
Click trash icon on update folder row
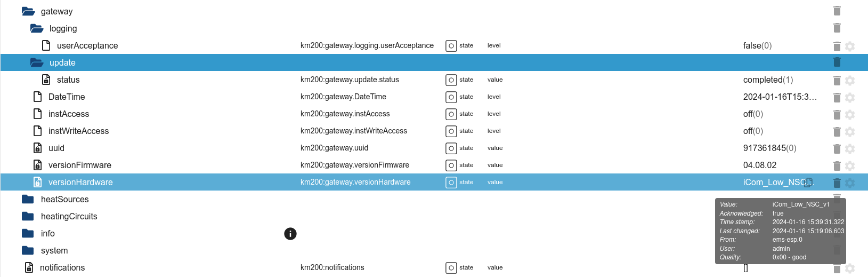[x=837, y=62]
